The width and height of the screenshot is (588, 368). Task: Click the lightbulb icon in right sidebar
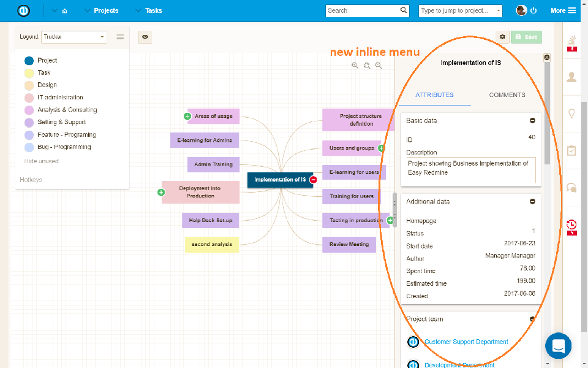point(571,113)
